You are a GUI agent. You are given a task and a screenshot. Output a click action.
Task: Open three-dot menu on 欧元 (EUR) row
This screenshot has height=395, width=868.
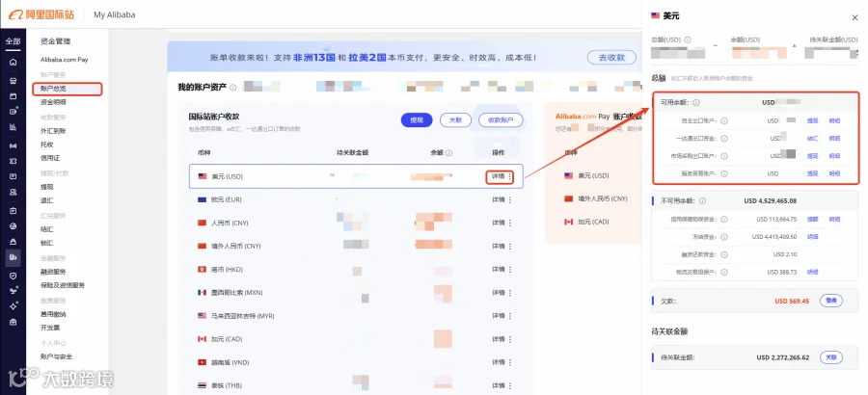pos(510,199)
